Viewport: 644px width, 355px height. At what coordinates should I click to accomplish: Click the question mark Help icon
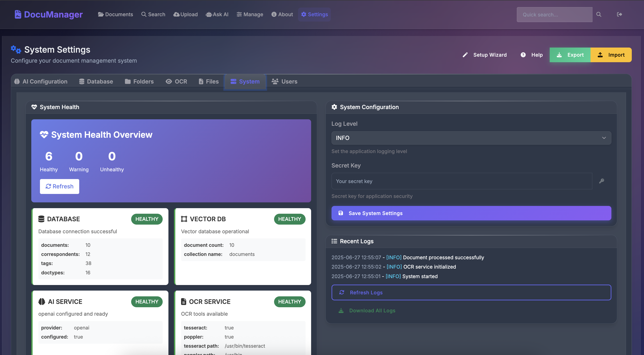point(523,55)
